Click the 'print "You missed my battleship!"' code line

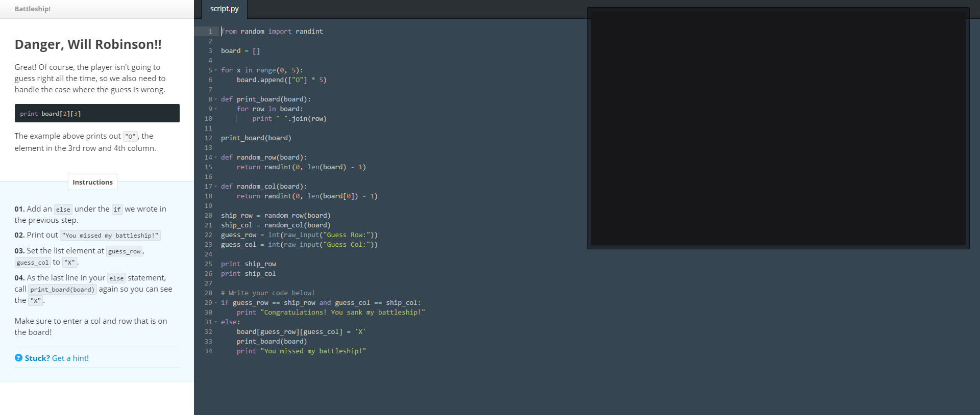pyautogui.click(x=301, y=351)
